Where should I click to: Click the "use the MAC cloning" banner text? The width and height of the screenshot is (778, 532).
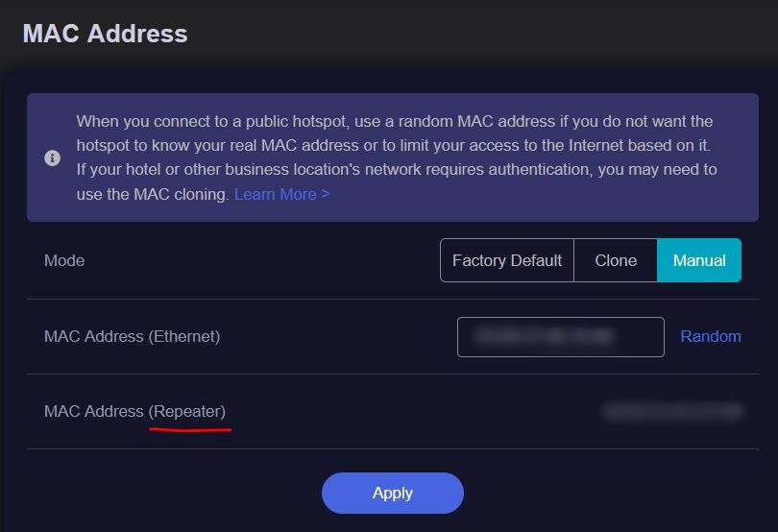(x=153, y=194)
